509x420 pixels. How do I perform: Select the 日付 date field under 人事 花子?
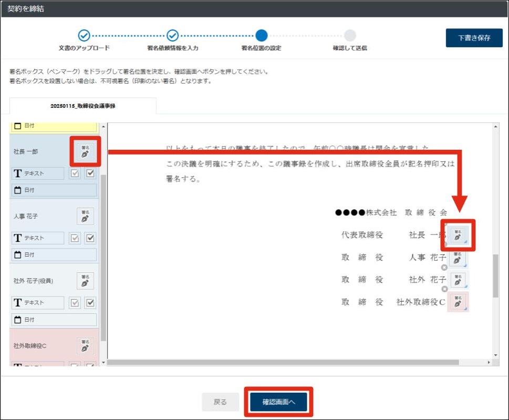54,255
